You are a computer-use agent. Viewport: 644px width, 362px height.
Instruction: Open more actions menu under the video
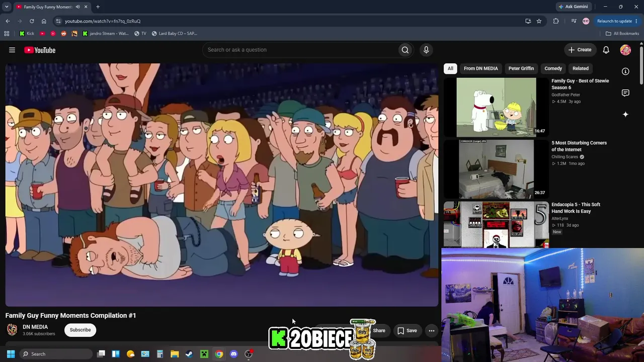click(x=432, y=330)
